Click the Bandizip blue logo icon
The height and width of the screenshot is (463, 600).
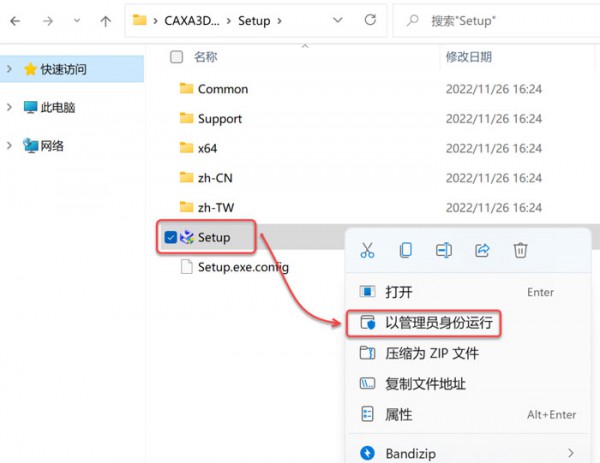tap(367, 453)
